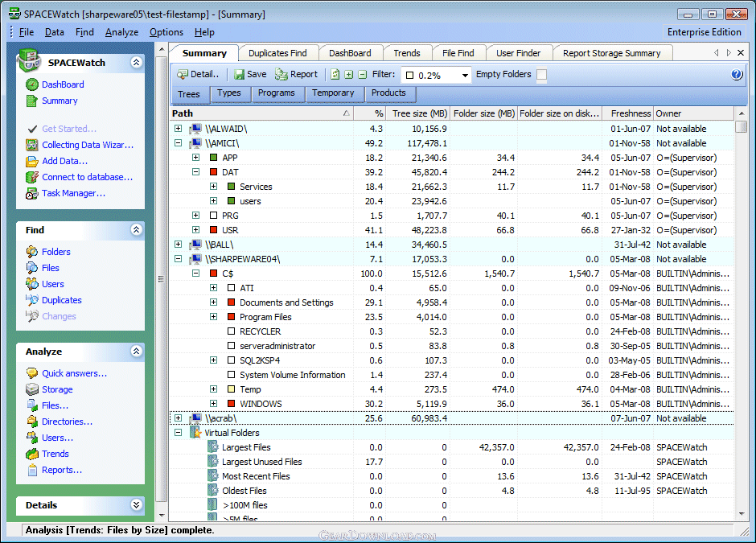This screenshot has height=543, width=756.
Task: Click the blue help question mark icon
Action: tap(737, 75)
